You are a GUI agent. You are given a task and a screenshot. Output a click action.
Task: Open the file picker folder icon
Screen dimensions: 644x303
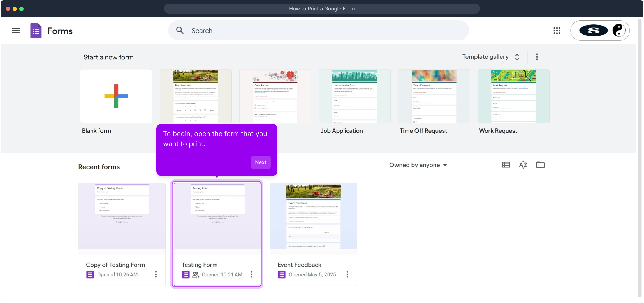point(540,165)
